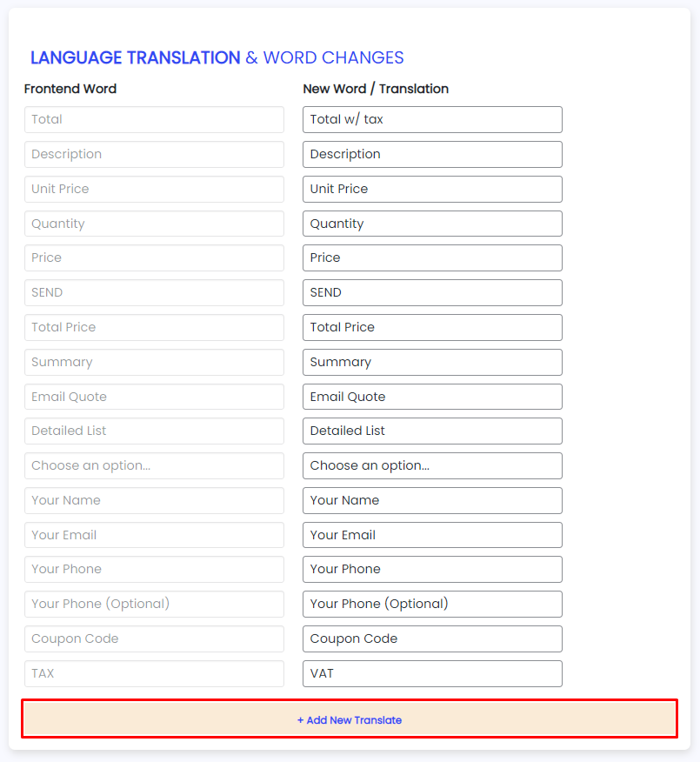Select the Description translation input

(432, 155)
